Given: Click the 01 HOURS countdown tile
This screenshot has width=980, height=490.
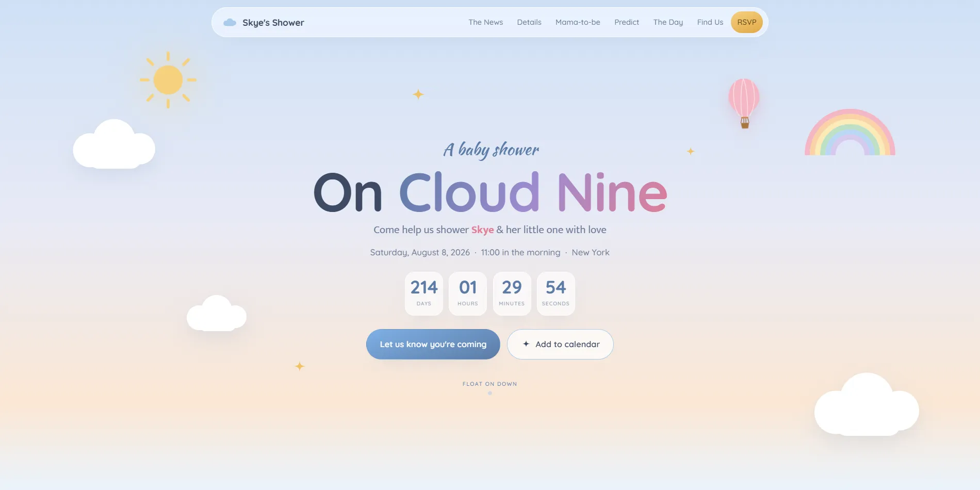Looking at the screenshot, I should (x=468, y=293).
